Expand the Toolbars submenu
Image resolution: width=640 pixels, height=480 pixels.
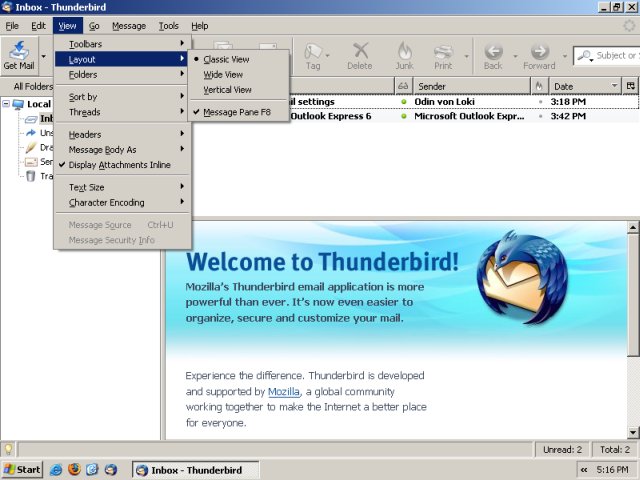pyautogui.click(x=122, y=44)
